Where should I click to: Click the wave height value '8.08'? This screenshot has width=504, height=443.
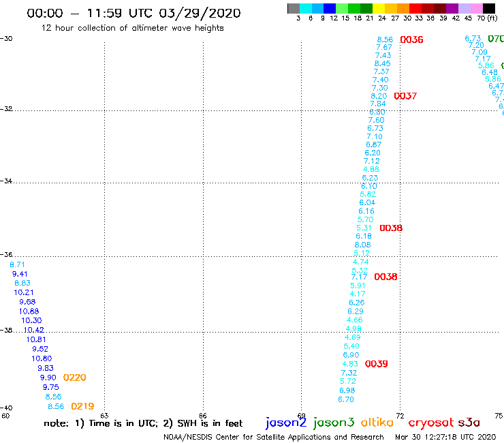[363, 245]
